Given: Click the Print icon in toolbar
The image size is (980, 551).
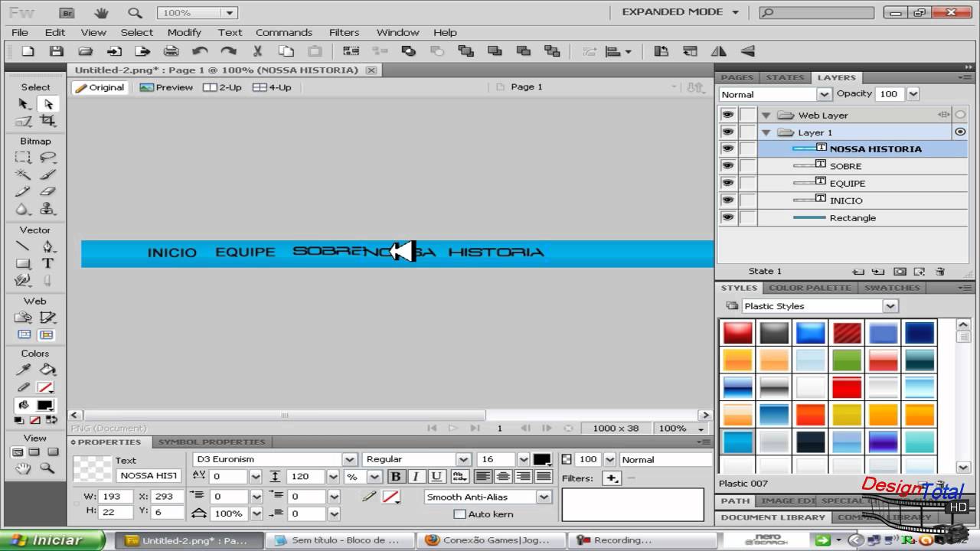Looking at the screenshot, I should [x=171, y=51].
